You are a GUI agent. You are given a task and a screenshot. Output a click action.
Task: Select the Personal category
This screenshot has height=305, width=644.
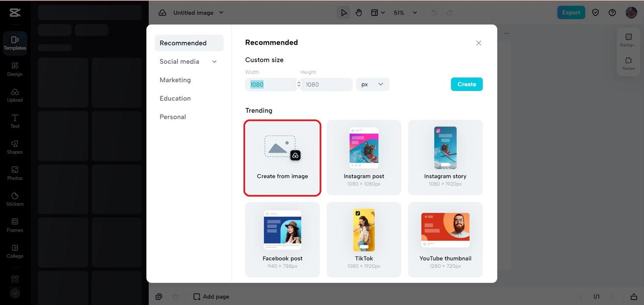coord(173,117)
